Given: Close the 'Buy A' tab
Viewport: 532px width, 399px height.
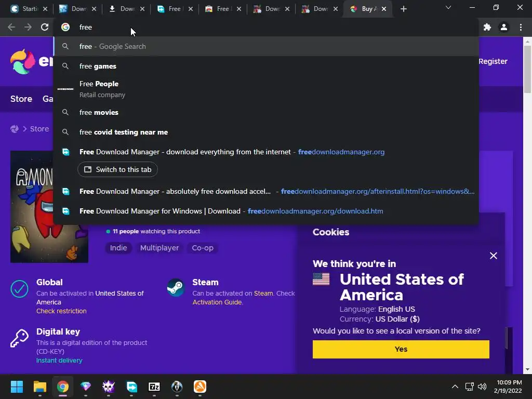Looking at the screenshot, I should 384,9.
